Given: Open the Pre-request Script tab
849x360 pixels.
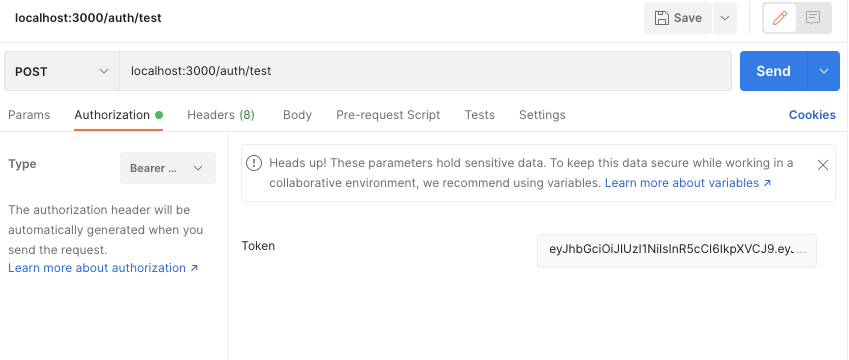Looking at the screenshot, I should point(388,115).
